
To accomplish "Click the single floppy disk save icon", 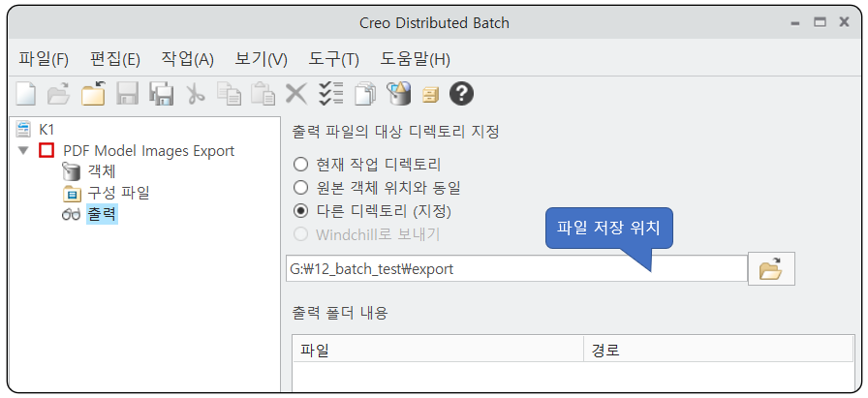I will tap(127, 94).
